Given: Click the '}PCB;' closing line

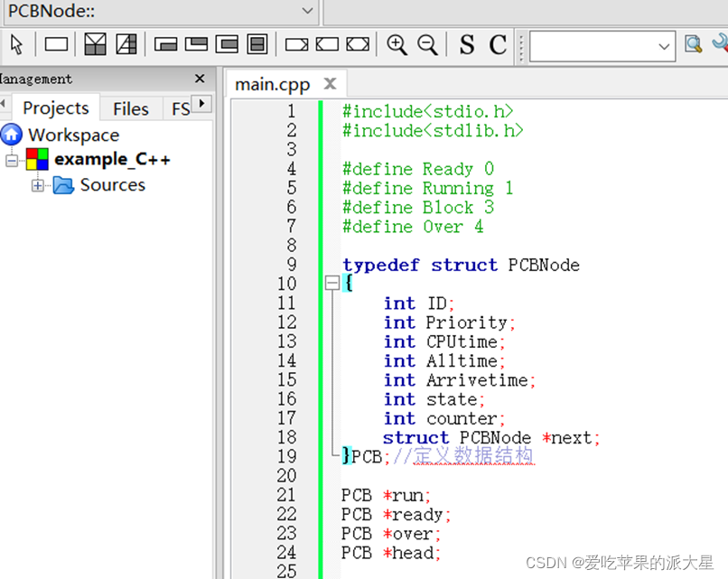Looking at the screenshot, I should [x=366, y=456].
